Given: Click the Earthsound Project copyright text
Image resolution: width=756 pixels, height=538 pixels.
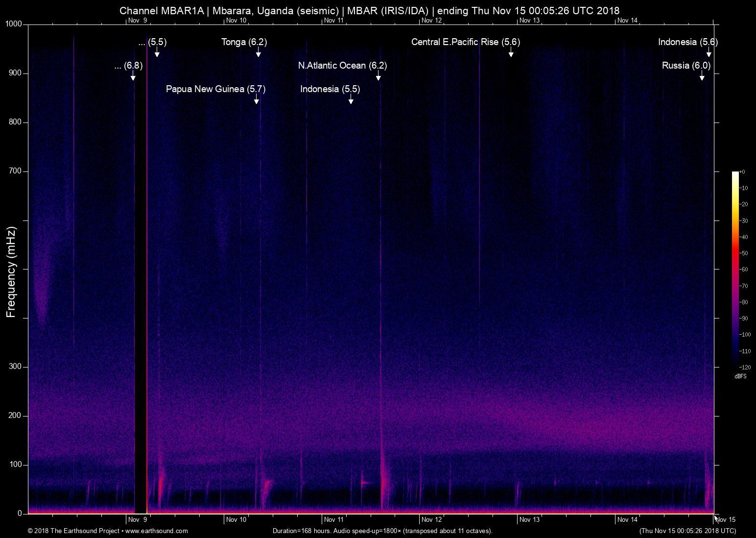Looking at the screenshot, I should [73, 531].
